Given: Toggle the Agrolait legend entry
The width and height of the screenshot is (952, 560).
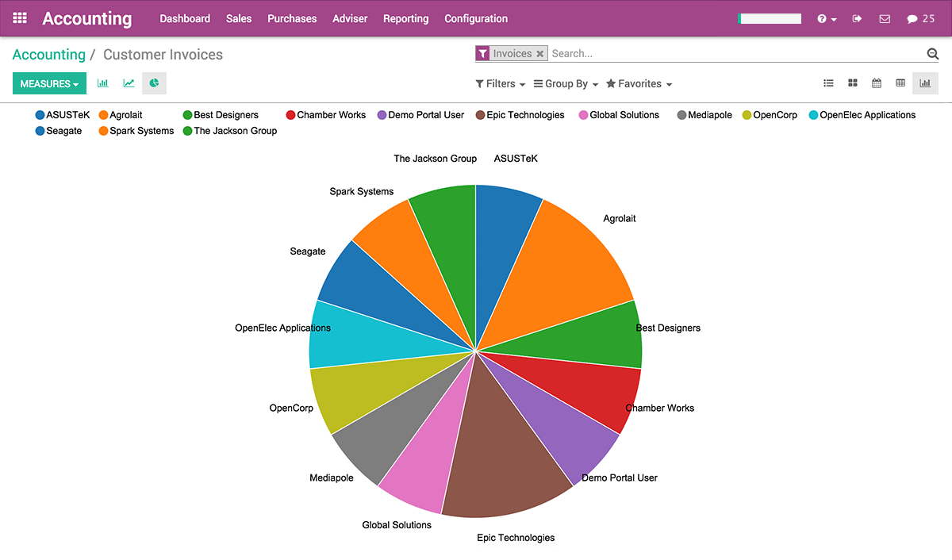Looking at the screenshot, I should click(121, 114).
